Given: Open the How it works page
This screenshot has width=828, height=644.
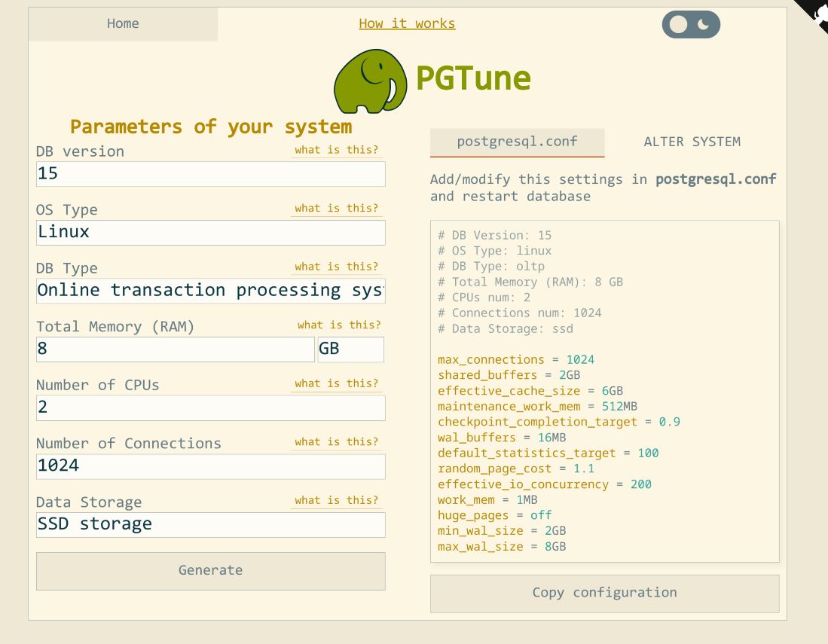Looking at the screenshot, I should [x=407, y=24].
